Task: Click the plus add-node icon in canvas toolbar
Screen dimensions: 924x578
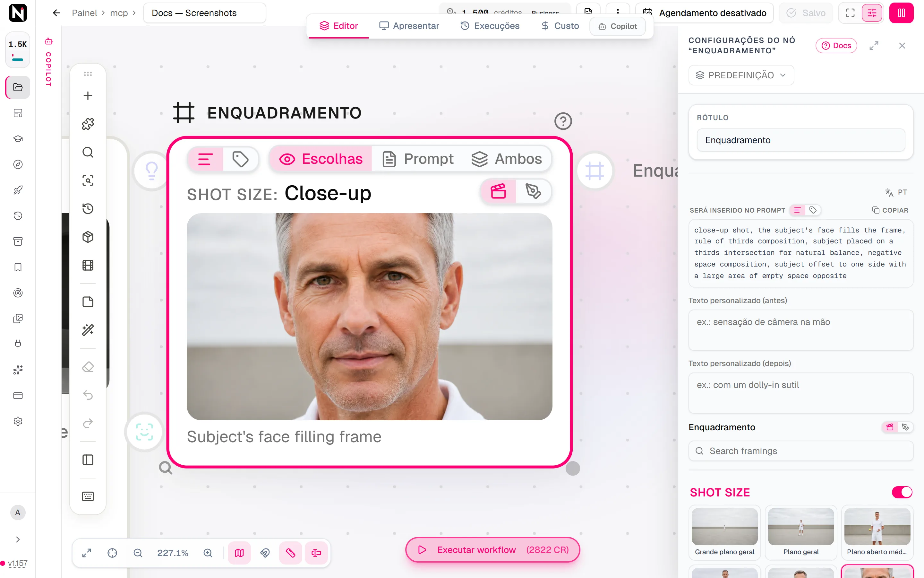Action: tap(88, 96)
